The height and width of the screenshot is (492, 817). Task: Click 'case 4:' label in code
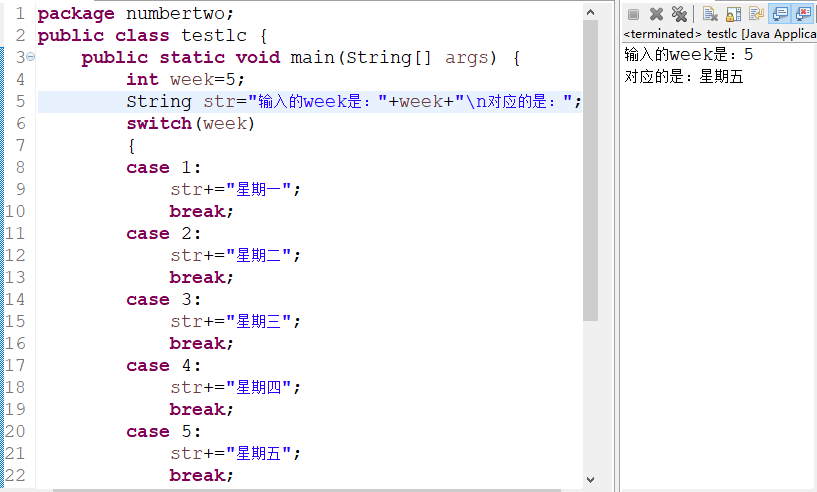[163, 365]
